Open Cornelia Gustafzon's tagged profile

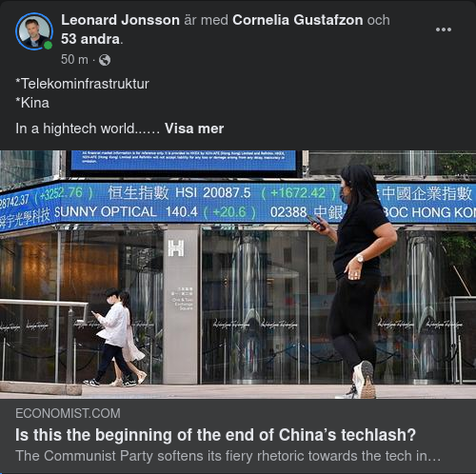(x=298, y=20)
